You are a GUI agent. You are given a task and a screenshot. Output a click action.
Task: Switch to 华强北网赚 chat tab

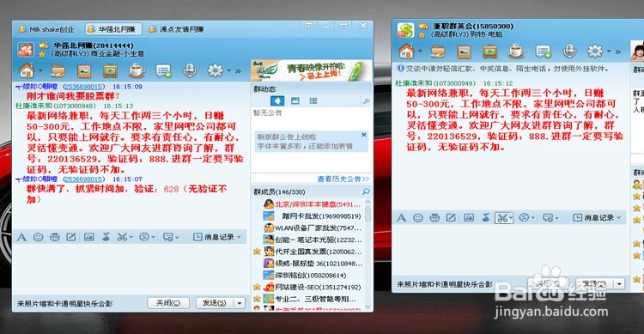point(113,29)
